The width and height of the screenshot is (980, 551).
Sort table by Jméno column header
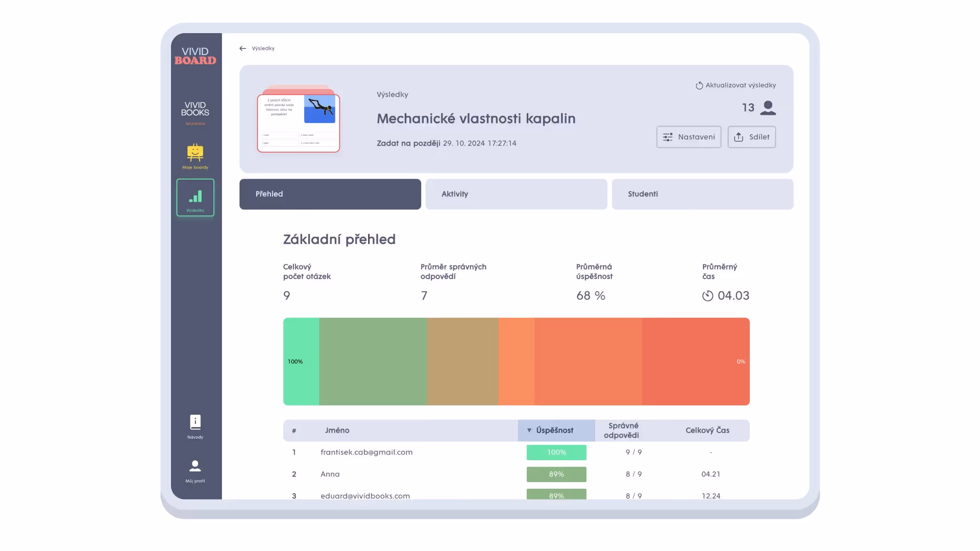click(337, 431)
